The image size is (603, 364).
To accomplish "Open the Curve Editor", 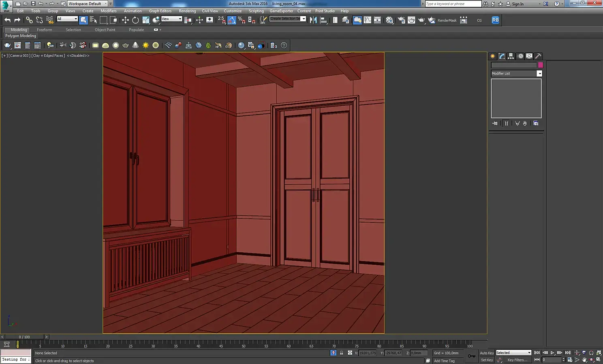I will pos(367,20).
